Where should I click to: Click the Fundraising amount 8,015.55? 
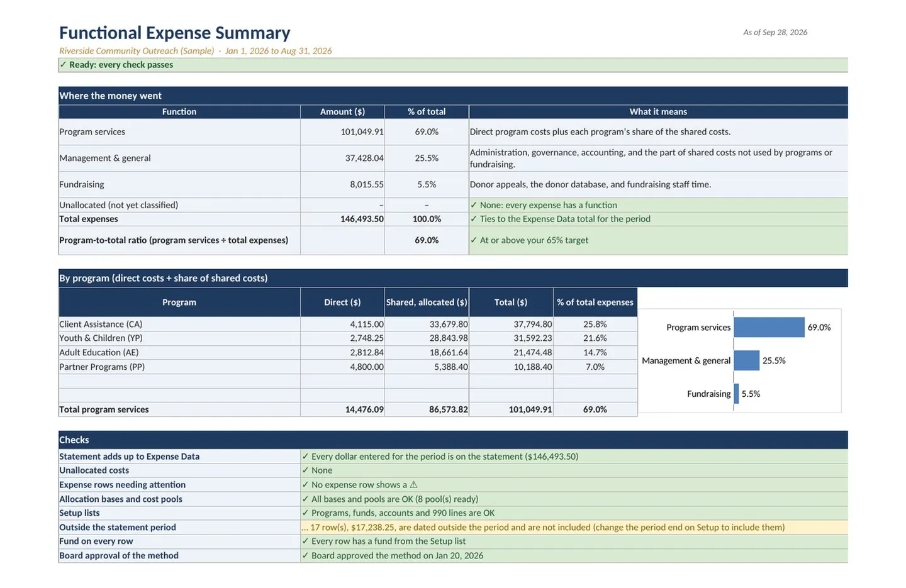[x=366, y=185]
